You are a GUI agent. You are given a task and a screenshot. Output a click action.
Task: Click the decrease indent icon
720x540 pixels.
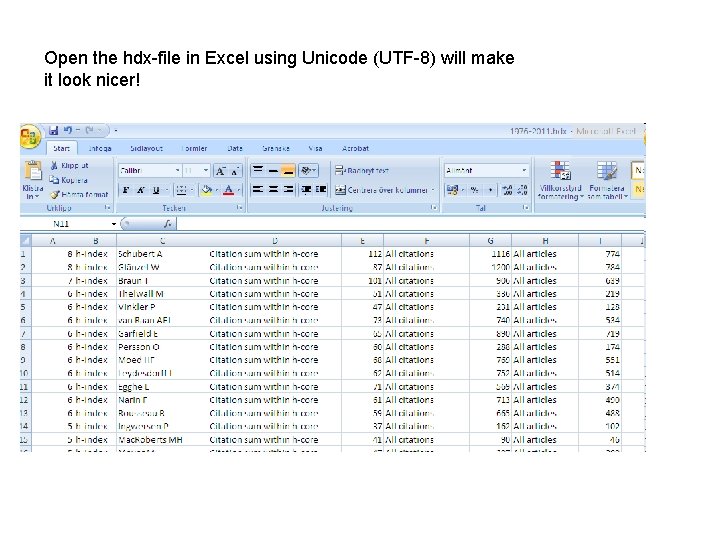[x=306, y=189]
